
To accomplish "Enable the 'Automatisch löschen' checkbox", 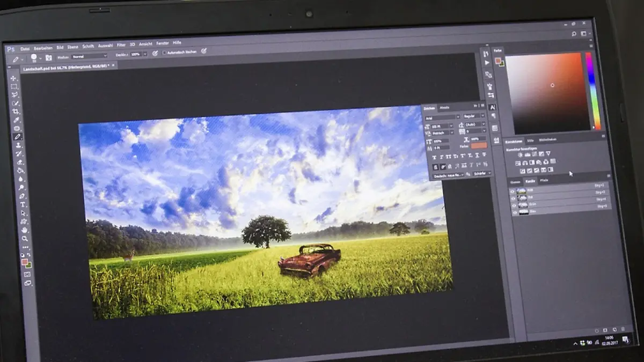I will coord(164,52).
